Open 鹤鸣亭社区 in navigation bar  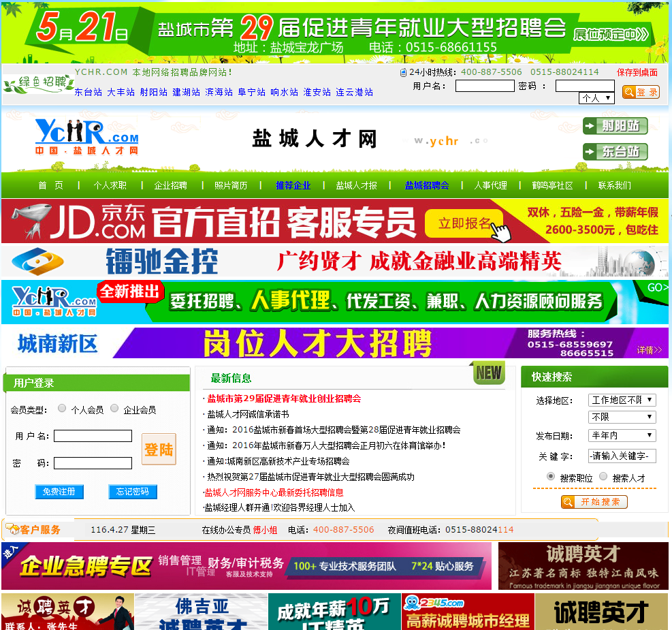pyautogui.click(x=552, y=185)
